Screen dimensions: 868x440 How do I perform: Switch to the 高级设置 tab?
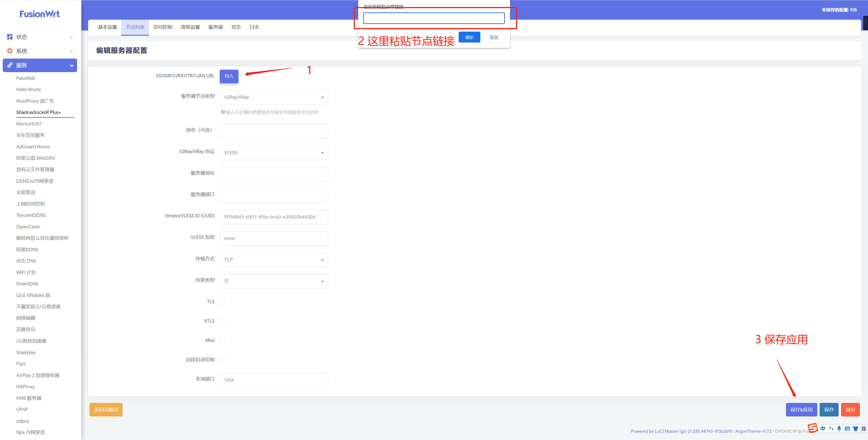point(190,27)
